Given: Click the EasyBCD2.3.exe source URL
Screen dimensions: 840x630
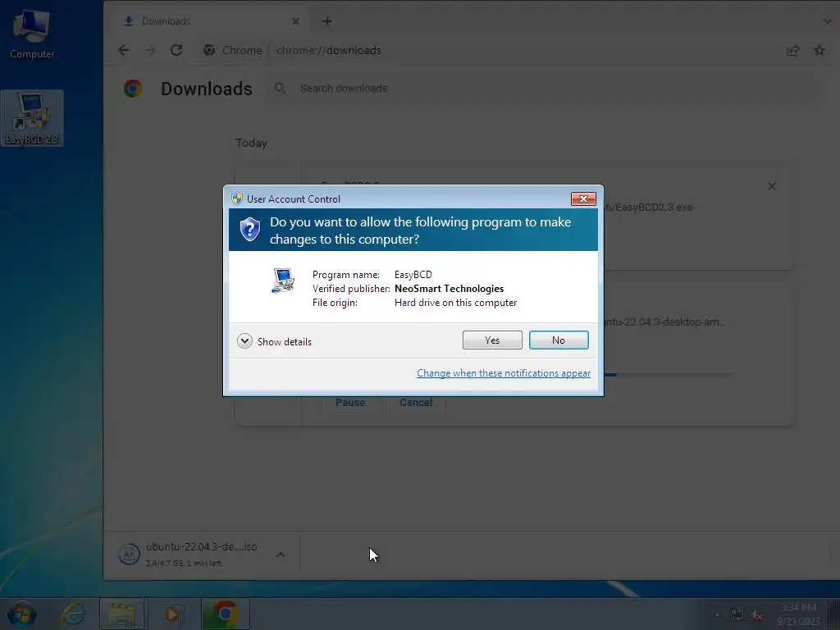Looking at the screenshot, I should coord(648,208).
